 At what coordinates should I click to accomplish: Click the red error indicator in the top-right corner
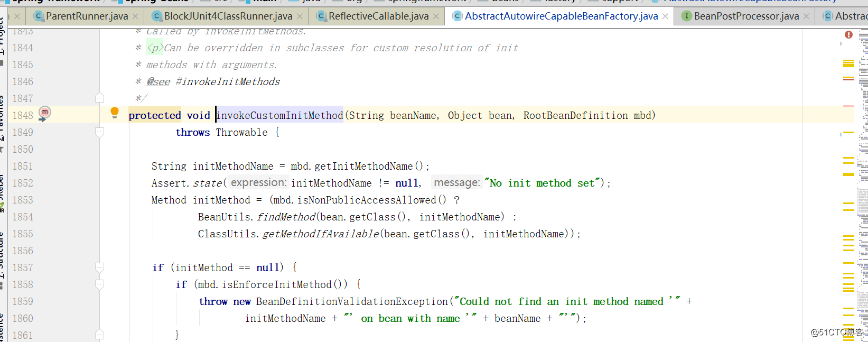[x=848, y=35]
